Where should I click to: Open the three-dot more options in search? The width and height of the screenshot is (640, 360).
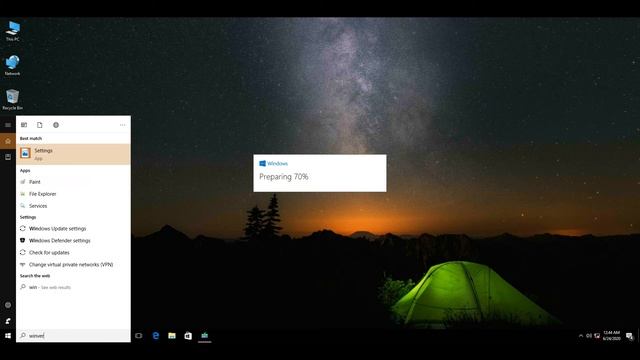click(x=122, y=125)
